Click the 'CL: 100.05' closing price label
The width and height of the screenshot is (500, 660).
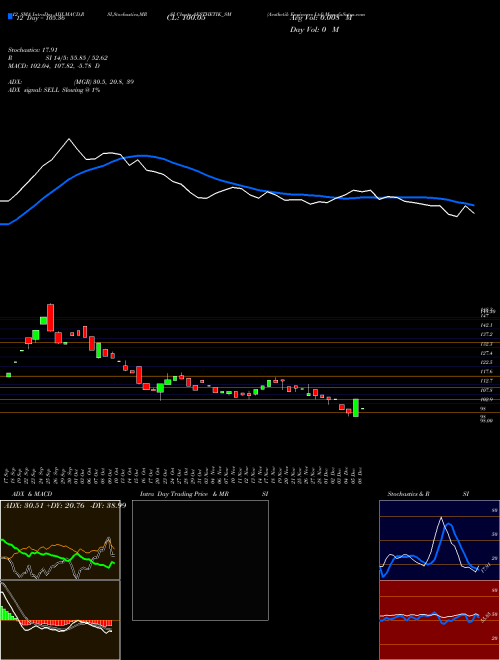pos(184,19)
